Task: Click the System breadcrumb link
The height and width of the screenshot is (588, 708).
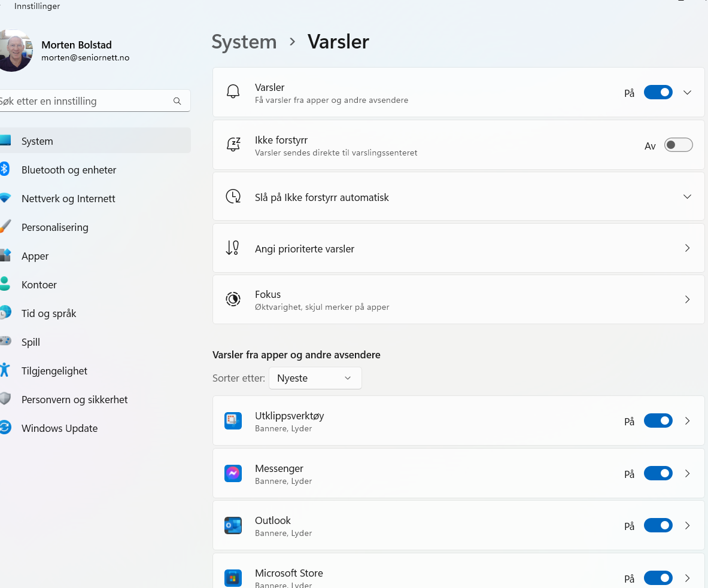Action: click(244, 42)
